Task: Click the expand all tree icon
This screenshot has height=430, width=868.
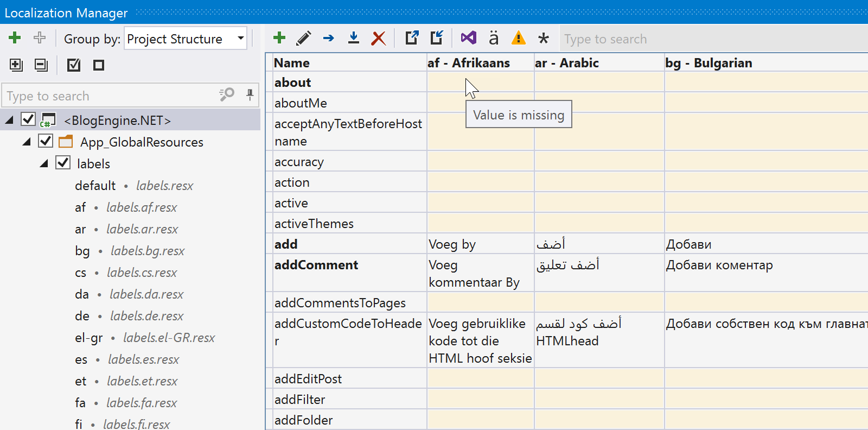Action: [x=16, y=65]
